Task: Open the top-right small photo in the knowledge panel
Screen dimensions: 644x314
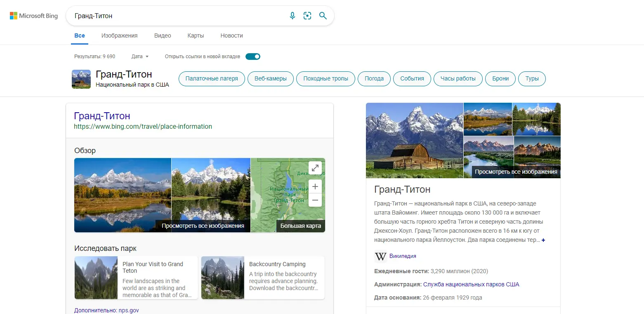Action: [536, 119]
